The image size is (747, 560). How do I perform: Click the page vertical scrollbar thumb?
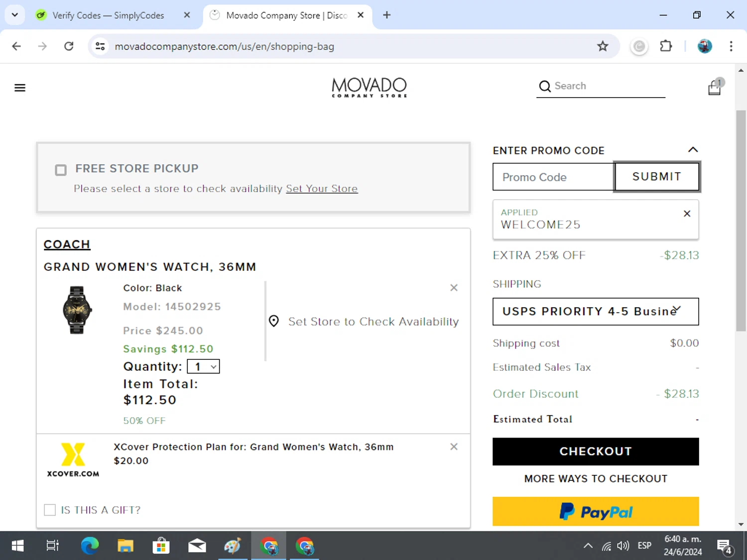(x=741, y=221)
